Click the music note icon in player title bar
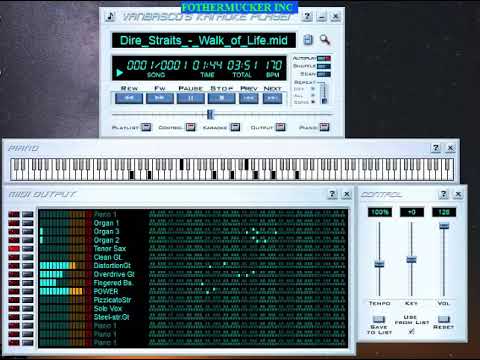The height and width of the screenshot is (360, 480). tap(110, 16)
